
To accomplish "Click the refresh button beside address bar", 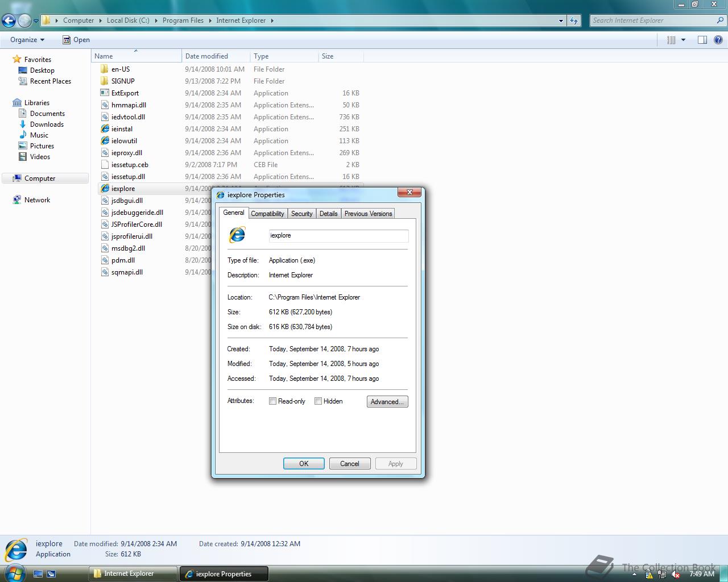I will click(574, 20).
